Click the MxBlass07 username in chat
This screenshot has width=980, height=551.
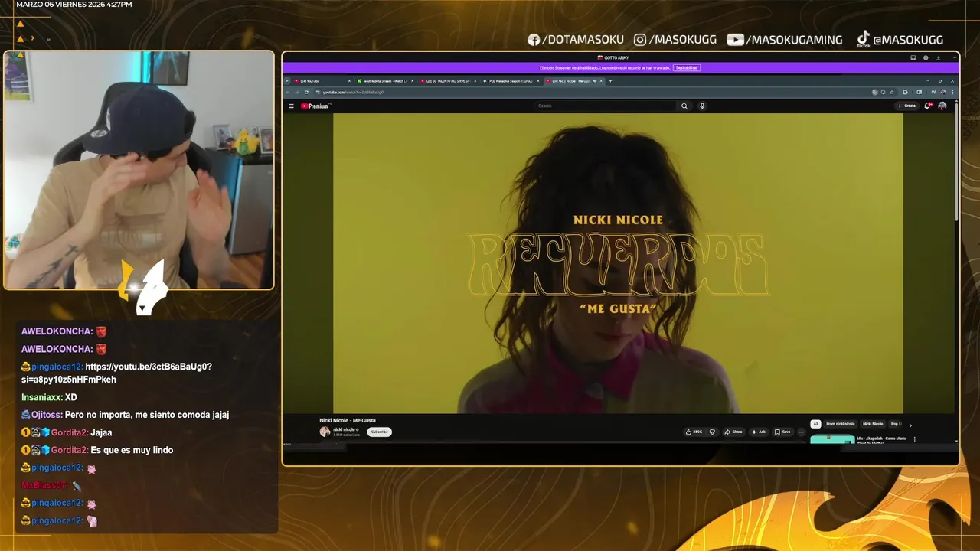pyautogui.click(x=44, y=485)
